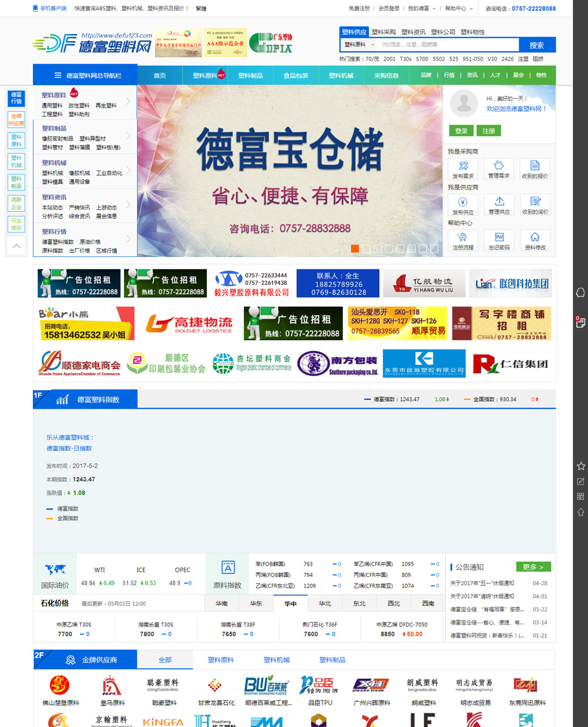
Task: Expand the 塑料原料 category chevron
Action: point(128,101)
